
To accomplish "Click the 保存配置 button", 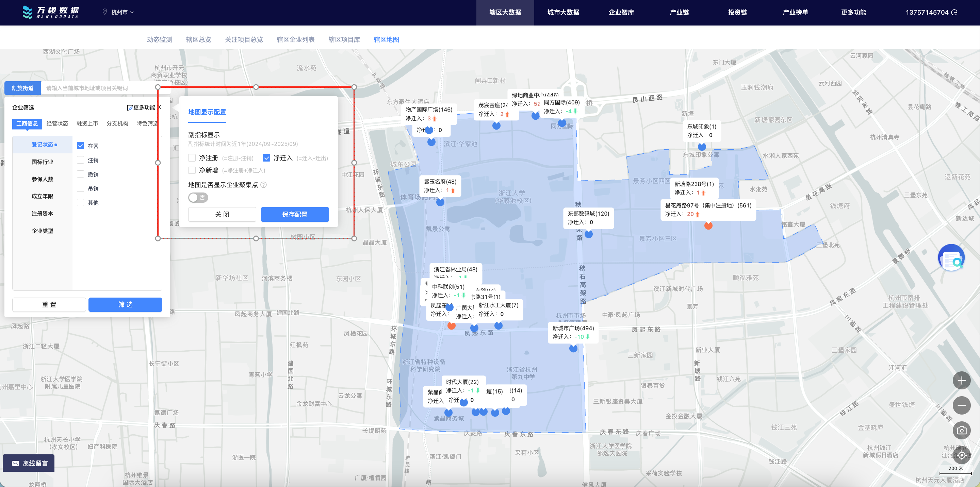I will [294, 214].
